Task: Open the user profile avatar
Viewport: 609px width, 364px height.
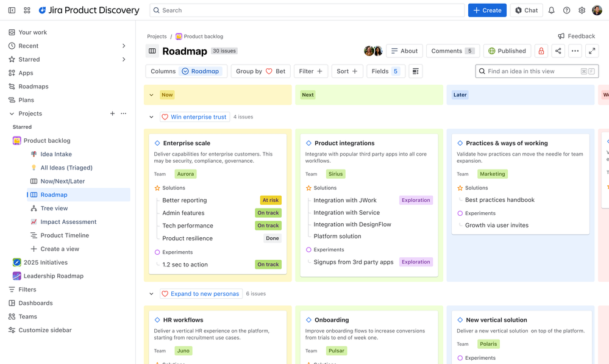Action: pos(597,10)
